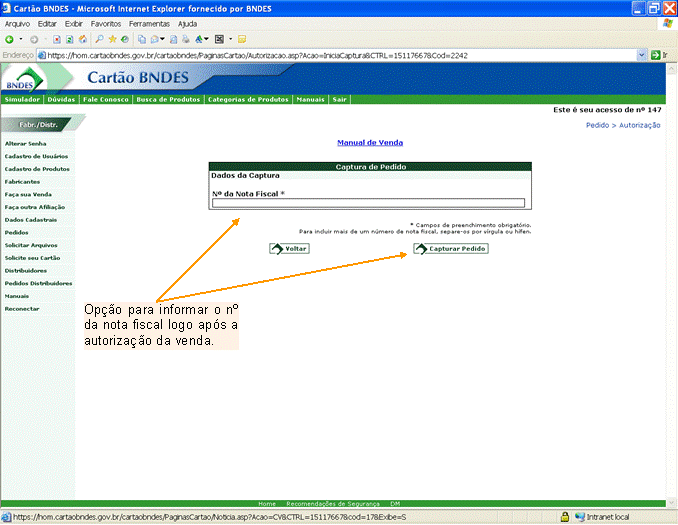Expand the dropdown next to letter A icon
Viewport: 678px width, 525px height.
click(207, 39)
